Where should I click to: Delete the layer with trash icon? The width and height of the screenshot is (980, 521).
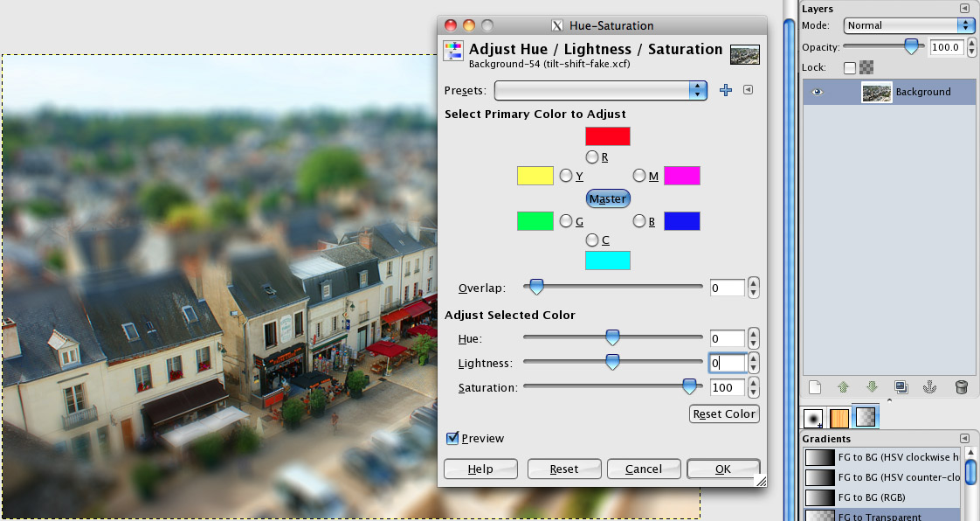[x=962, y=387]
